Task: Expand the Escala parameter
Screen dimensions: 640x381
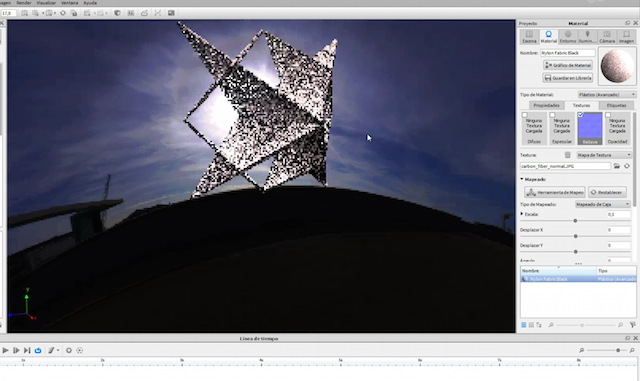Action: (522, 214)
